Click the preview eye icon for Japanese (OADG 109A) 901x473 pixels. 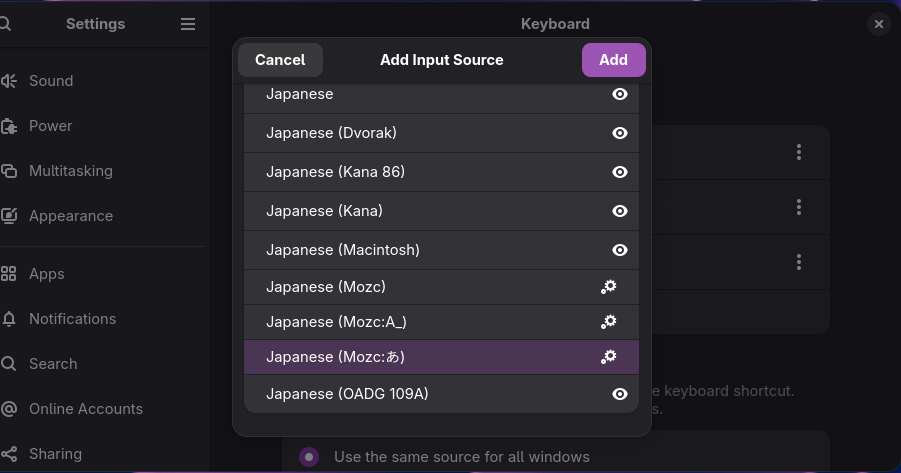pyautogui.click(x=620, y=394)
